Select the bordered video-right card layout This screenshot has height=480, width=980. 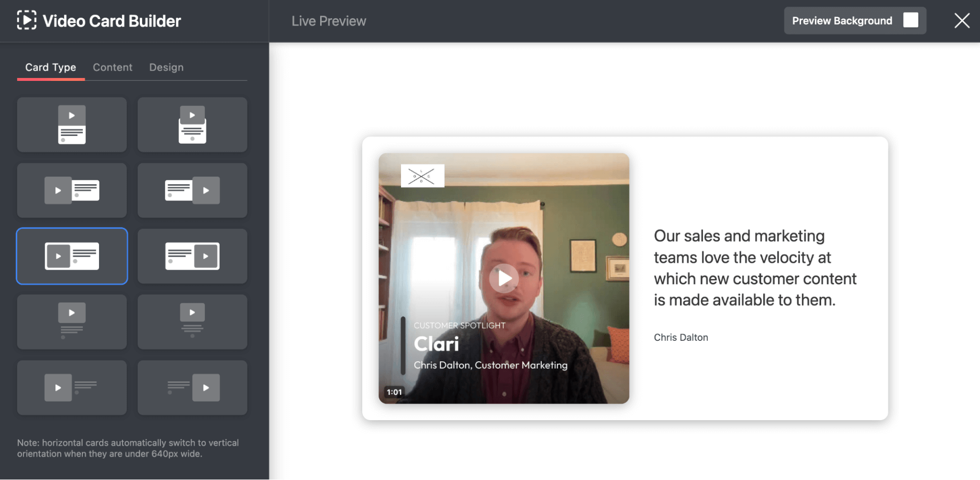click(192, 256)
